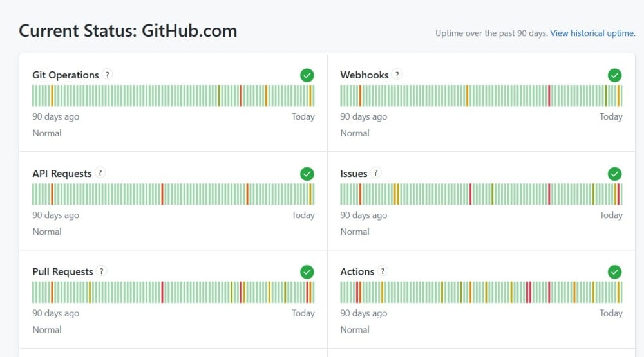Click Issues green checkmark status icon
The image size is (644, 357).
click(x=615, y=174)
